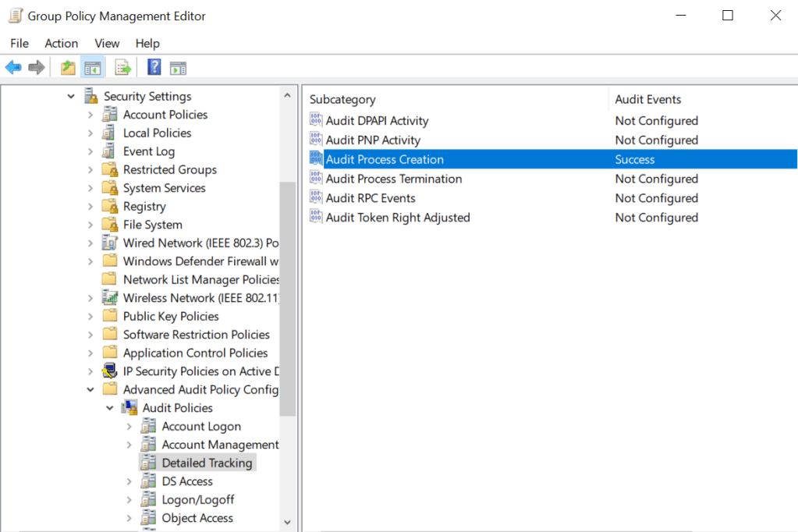
Task: Toggle the Show/Hide Action Pane icon
Action: tap(178, 68)
